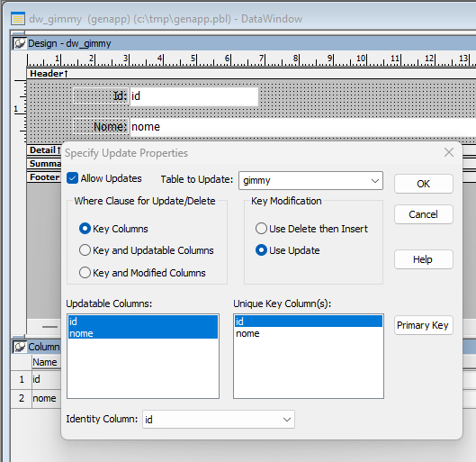Select id in Updatable Columns list
The image size is (476, 462).
click(x=143, y=322)
